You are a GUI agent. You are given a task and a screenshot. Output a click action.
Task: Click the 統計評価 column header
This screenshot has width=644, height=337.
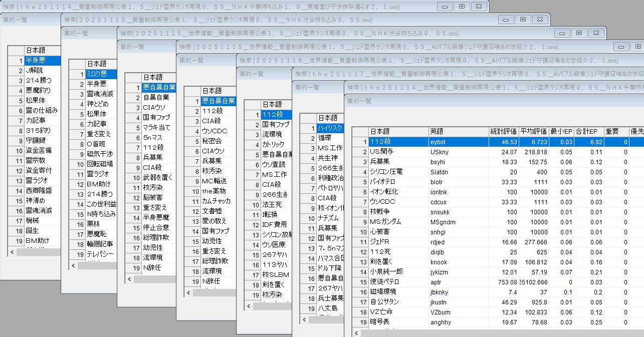pyautogui.click(x=503, y=131)
